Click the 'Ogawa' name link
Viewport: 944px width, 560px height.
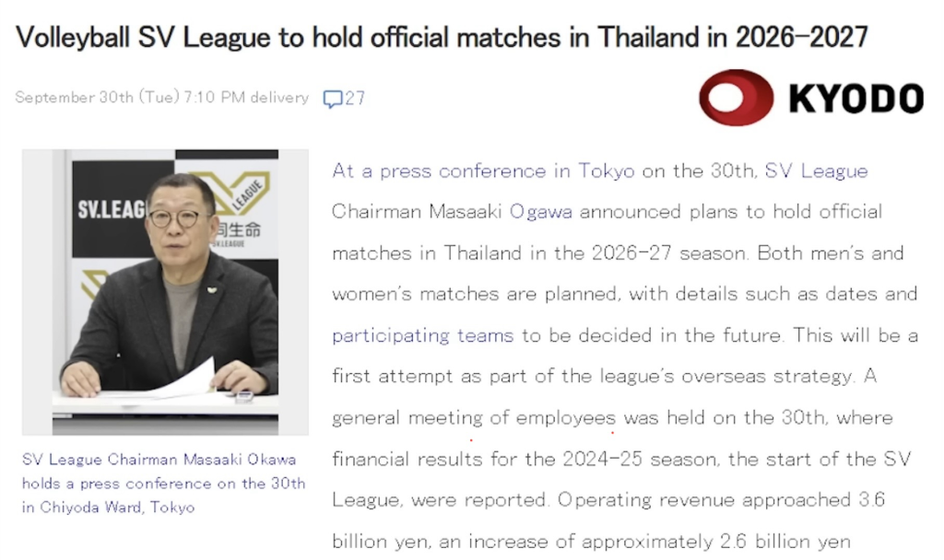(x=541, y=212)
